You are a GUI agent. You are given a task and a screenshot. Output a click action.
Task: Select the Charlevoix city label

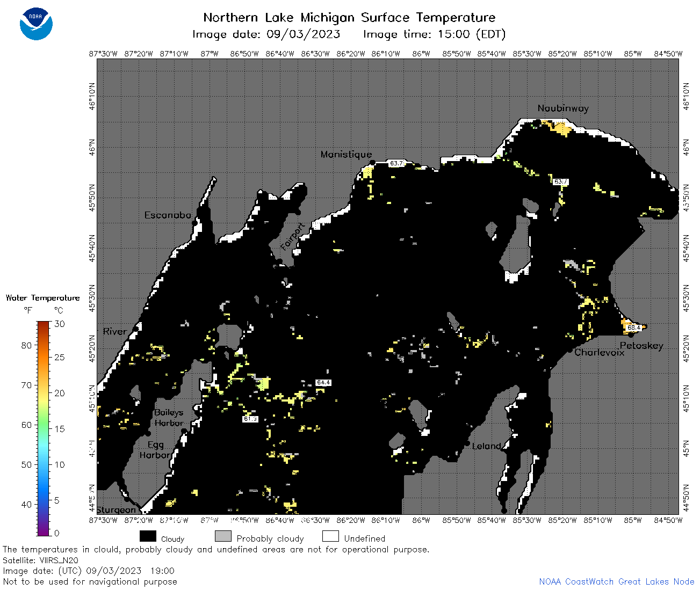600,353
